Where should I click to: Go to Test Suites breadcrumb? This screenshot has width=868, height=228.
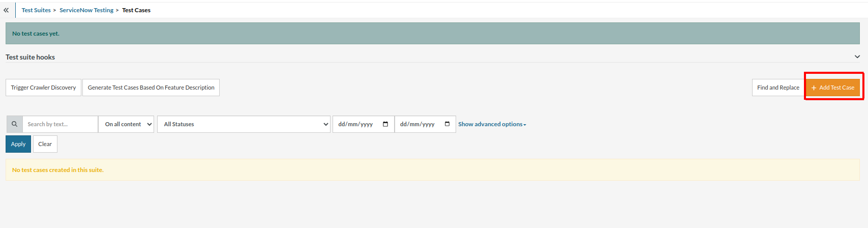(x=36, y=10)
